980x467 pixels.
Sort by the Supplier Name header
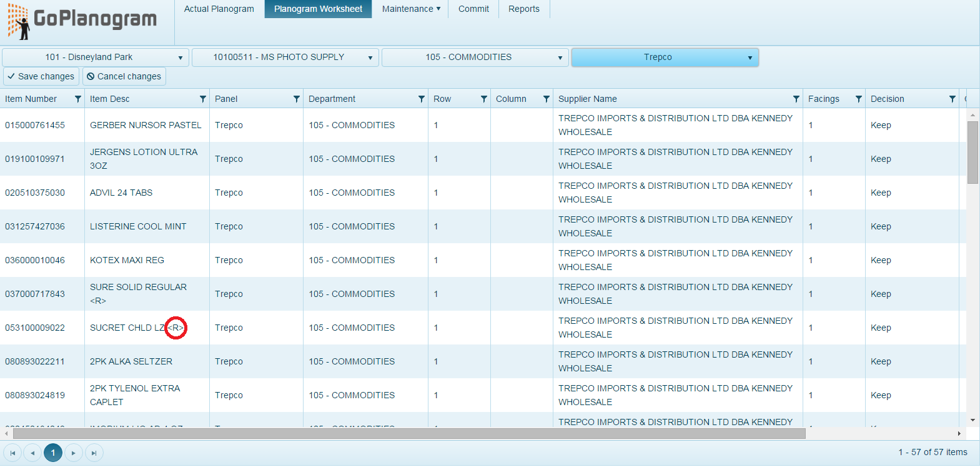(x=588, y=99)
